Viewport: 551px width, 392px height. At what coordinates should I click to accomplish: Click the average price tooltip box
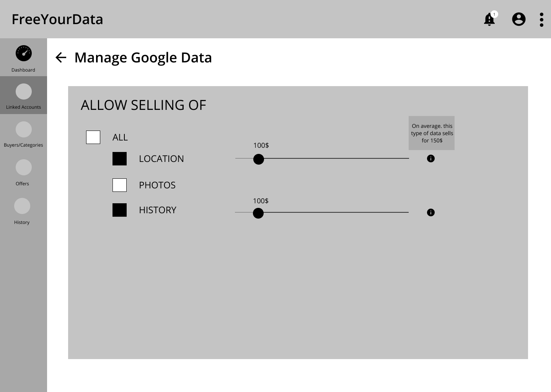[432, 133]
